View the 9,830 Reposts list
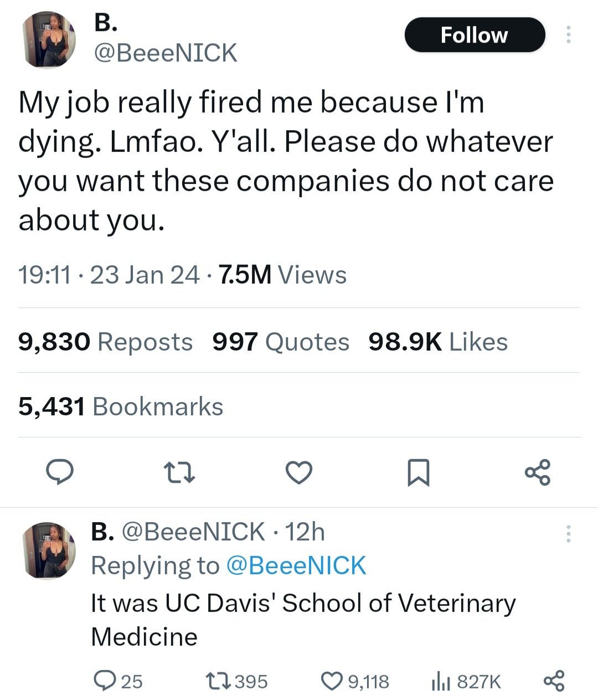 click(105, 342)
